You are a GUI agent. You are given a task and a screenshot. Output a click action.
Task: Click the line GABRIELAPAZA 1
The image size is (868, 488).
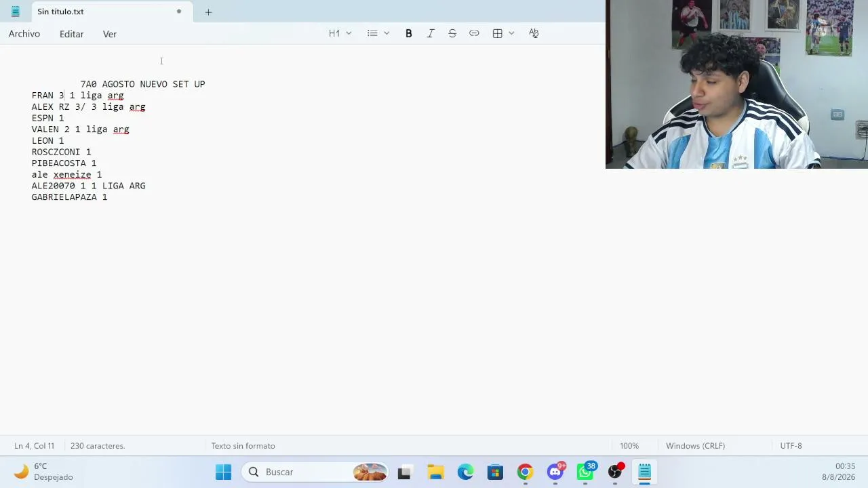(69, 197)
